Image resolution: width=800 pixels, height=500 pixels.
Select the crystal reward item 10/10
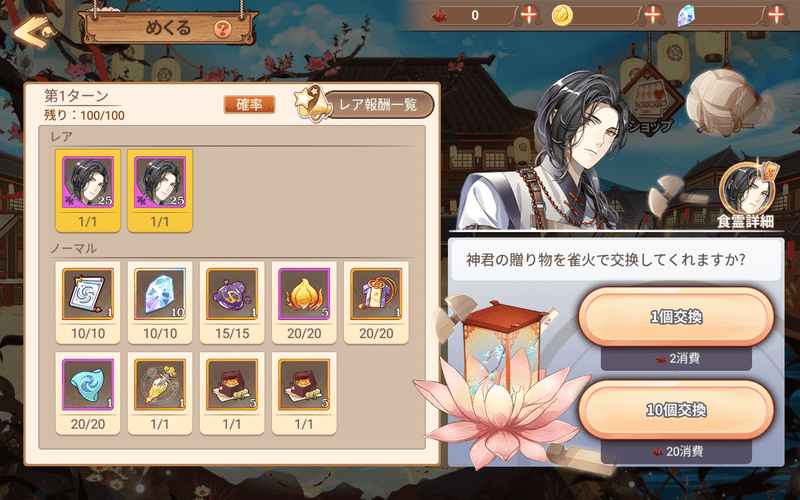coord(160,303)
